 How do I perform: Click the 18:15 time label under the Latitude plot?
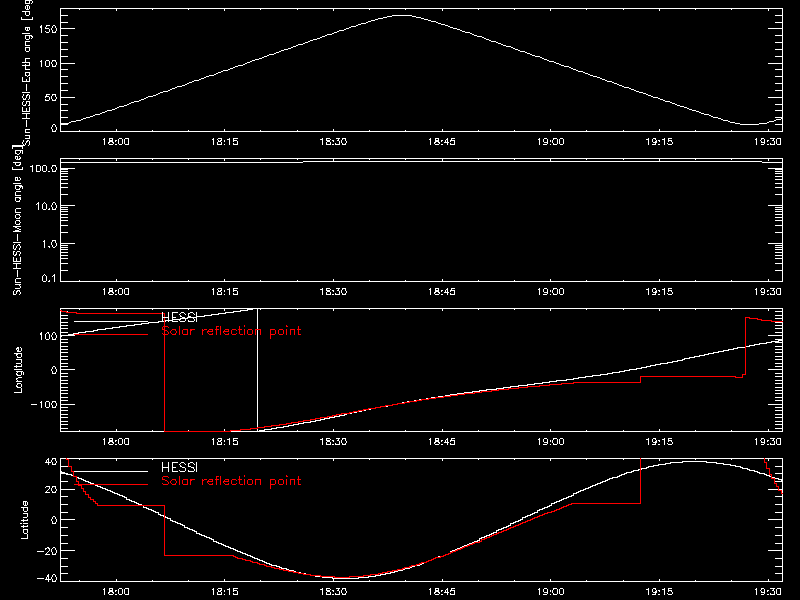click(x=224, y=592)
